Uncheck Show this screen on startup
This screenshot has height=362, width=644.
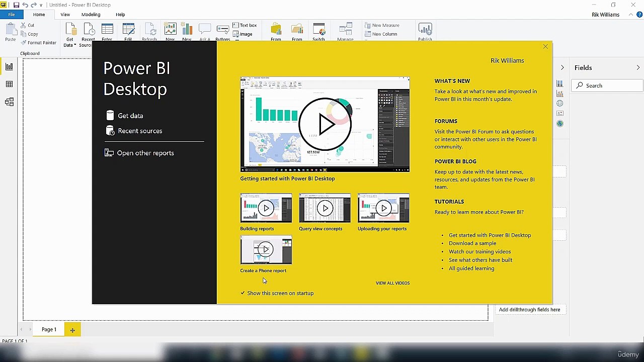click(x=243, y=293)
